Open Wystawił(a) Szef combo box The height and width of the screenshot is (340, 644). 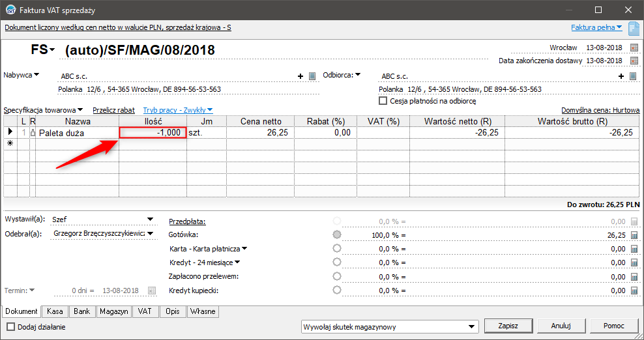point(150,220)
